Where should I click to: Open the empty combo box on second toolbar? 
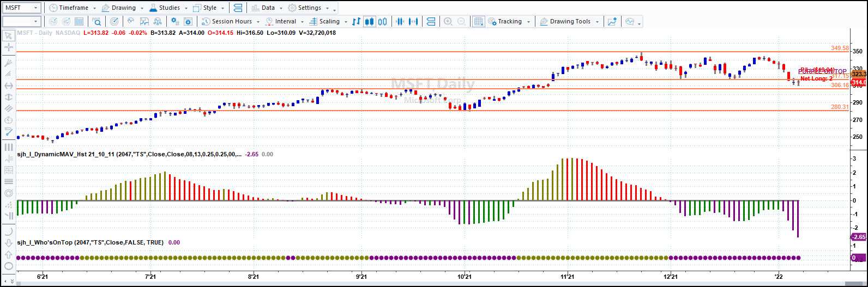[x=22, y=21]
